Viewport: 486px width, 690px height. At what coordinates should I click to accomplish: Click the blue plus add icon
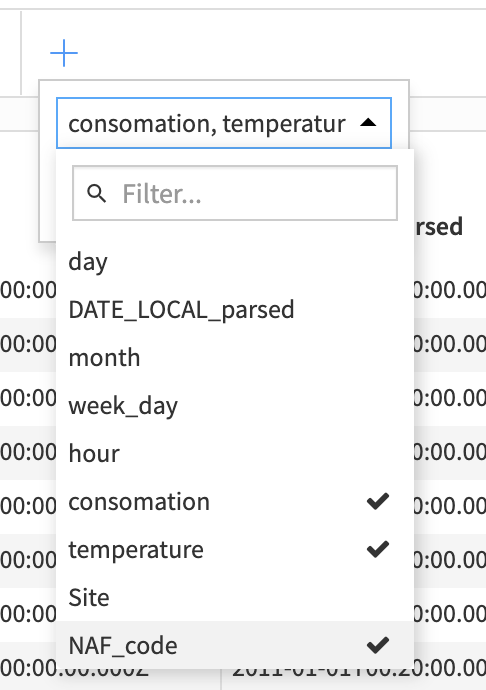pos(64,53)
